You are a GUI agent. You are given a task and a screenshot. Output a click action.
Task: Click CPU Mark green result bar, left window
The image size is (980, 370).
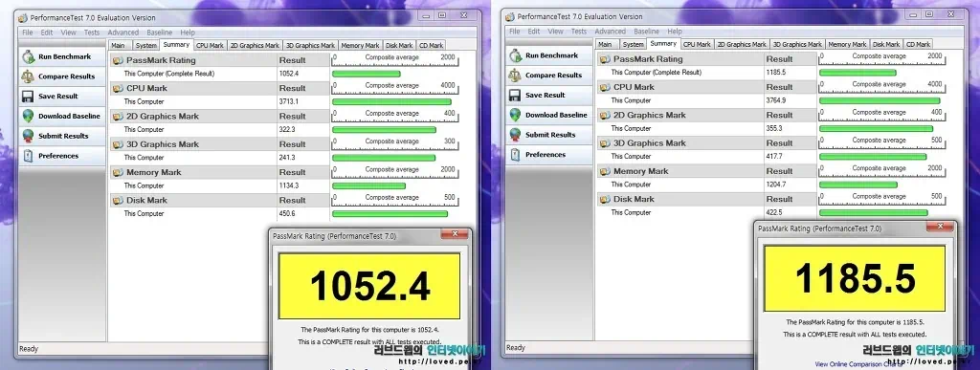point(391,101)
